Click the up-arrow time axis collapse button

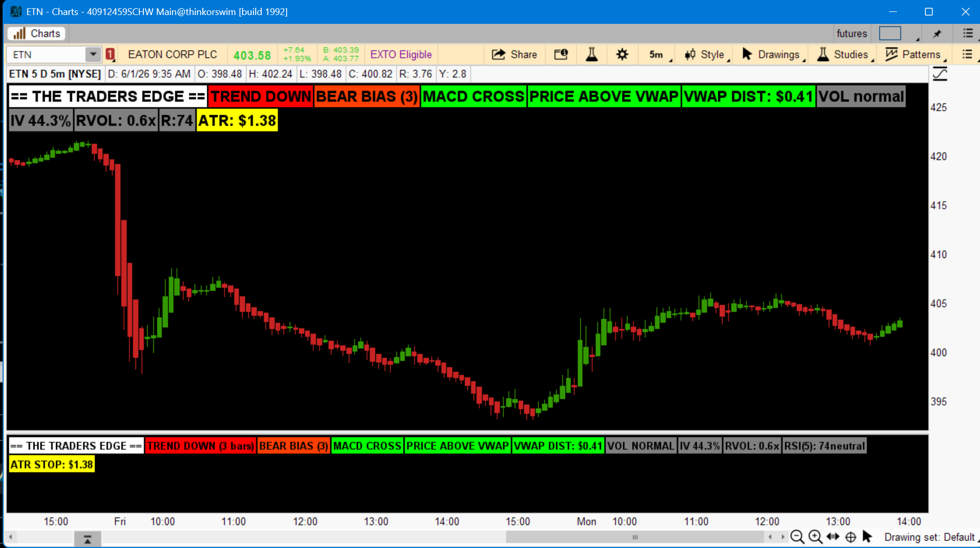pyautogui.click(x=88, y=539)
